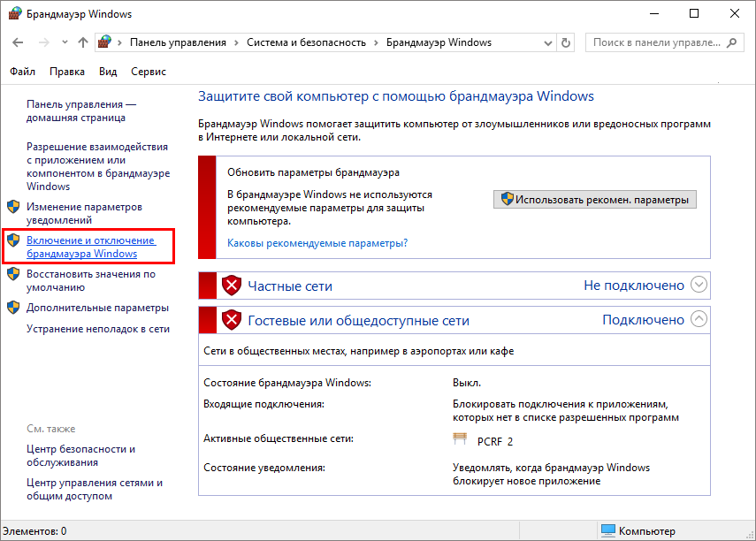Click the Компьютер icon in status bar
This screenshot has width=756, height=541.
click(607, 531)
